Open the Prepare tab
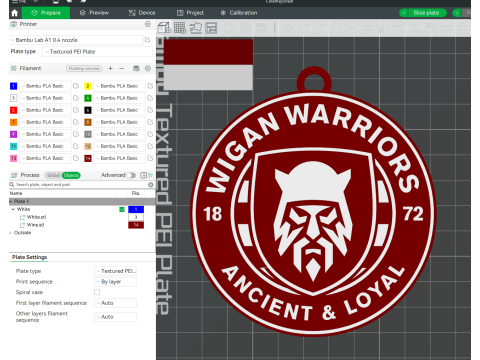480x360 pixels. [x=46, y=13]
